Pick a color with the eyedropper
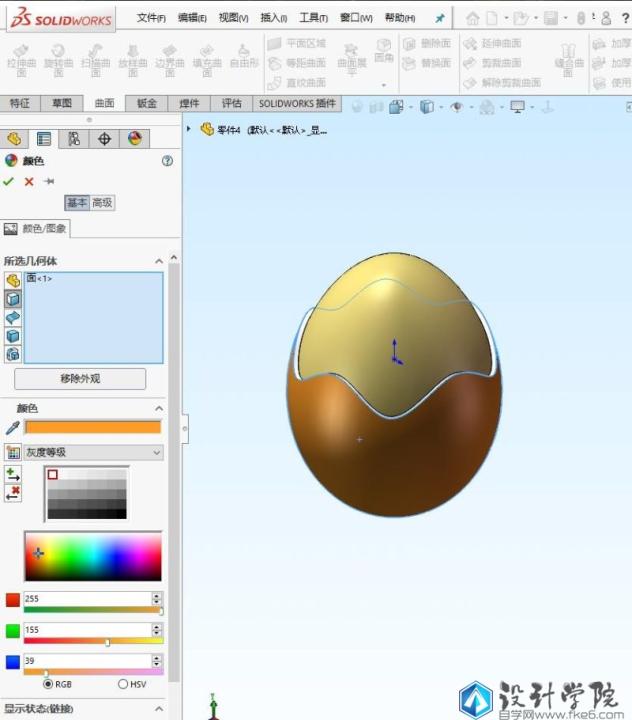This screenshot has height=720, width=632. point(13,427)
